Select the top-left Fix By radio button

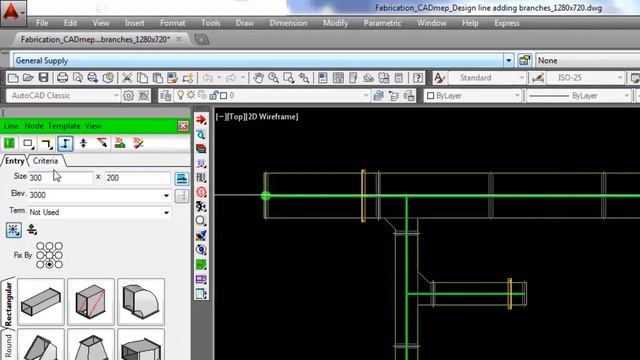40,246
